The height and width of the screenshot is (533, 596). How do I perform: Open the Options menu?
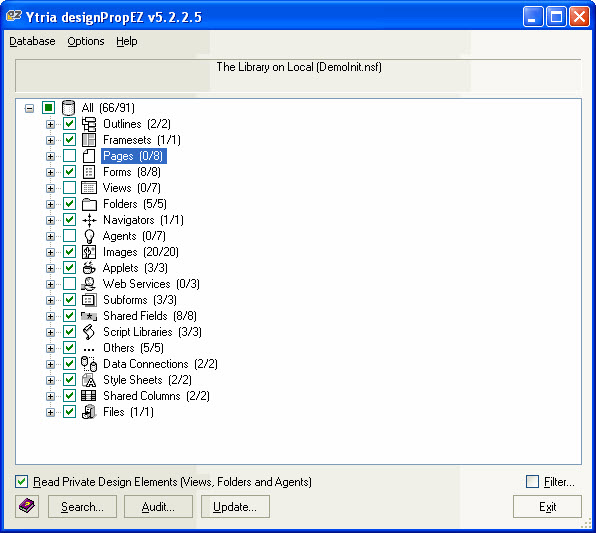coord(86,41)
